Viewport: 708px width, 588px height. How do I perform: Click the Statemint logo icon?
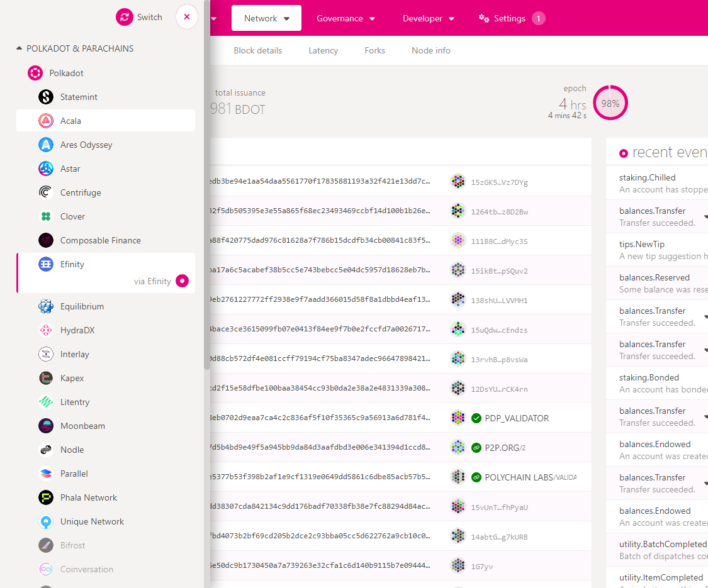(45, 97)
